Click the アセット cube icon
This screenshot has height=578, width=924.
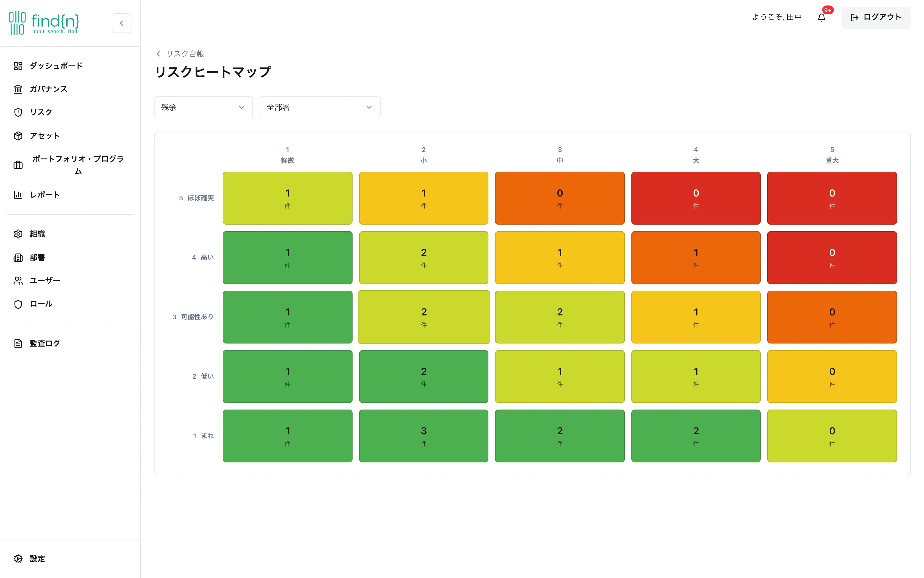click(18, 136)
